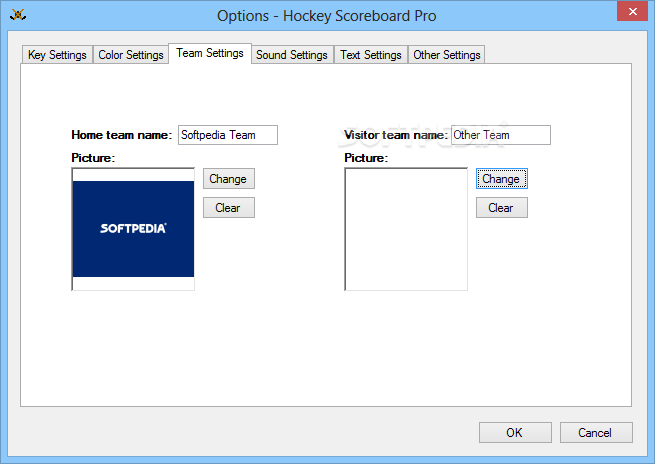
Task: Clear the visitor team picture
Action: coord(501,208)
